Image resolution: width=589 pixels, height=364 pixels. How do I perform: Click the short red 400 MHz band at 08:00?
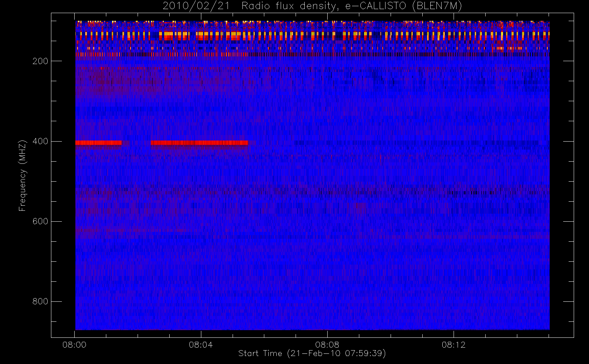click(x=98, y=143)
